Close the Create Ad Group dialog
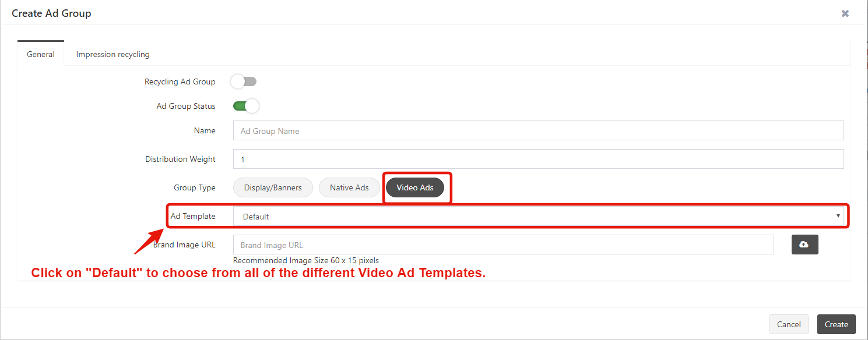Image resolution: width=868 pixels, height=340 pixels. (845, 13)
